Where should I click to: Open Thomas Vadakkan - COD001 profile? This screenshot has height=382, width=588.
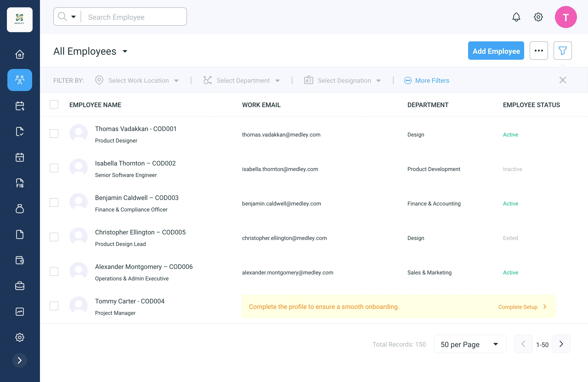pos(136,129)
